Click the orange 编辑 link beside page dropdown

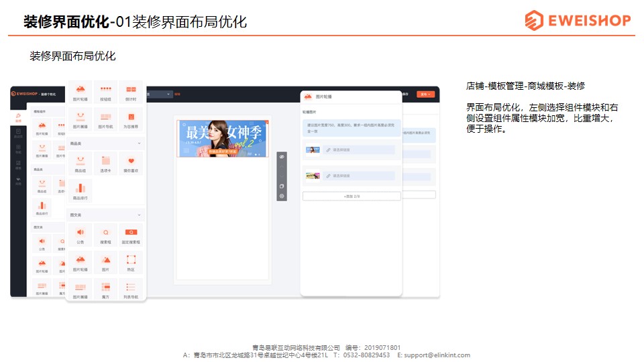point(177,95)
